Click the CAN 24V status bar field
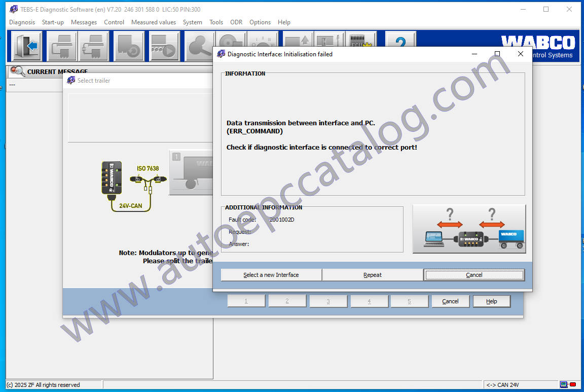The height and width of the screenshot is (392, 584). [x=522, y=384]
